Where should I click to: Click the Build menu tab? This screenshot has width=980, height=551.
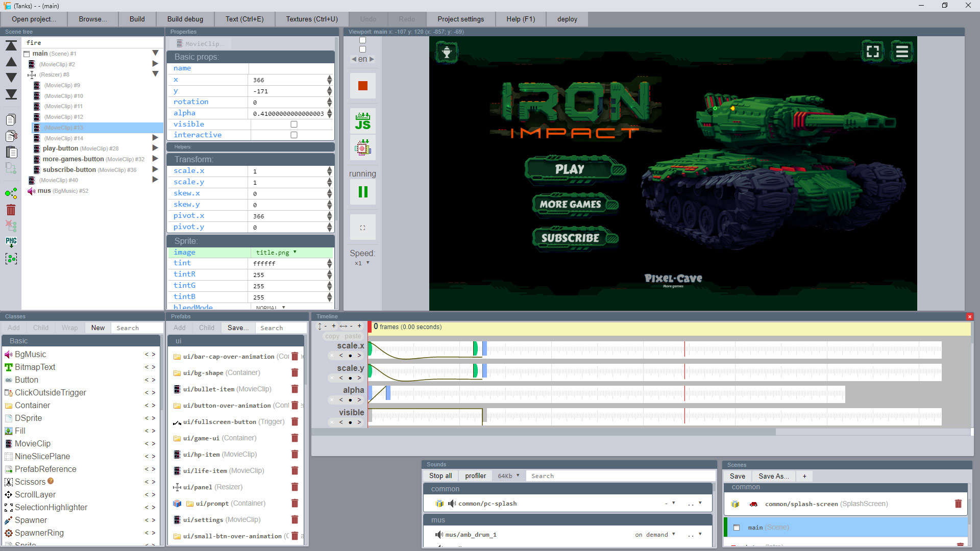[137, 18]
